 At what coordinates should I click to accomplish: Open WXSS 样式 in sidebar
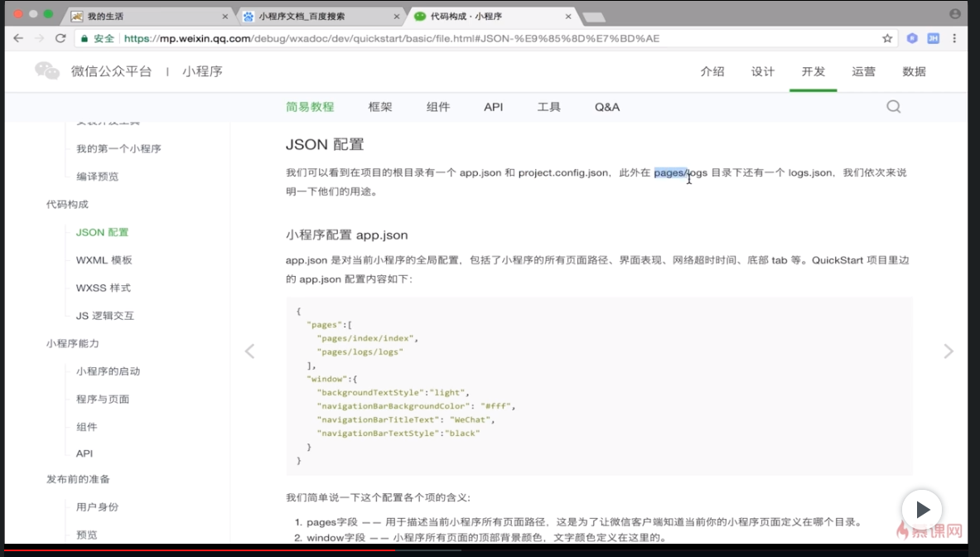click(x=103, y=288)
